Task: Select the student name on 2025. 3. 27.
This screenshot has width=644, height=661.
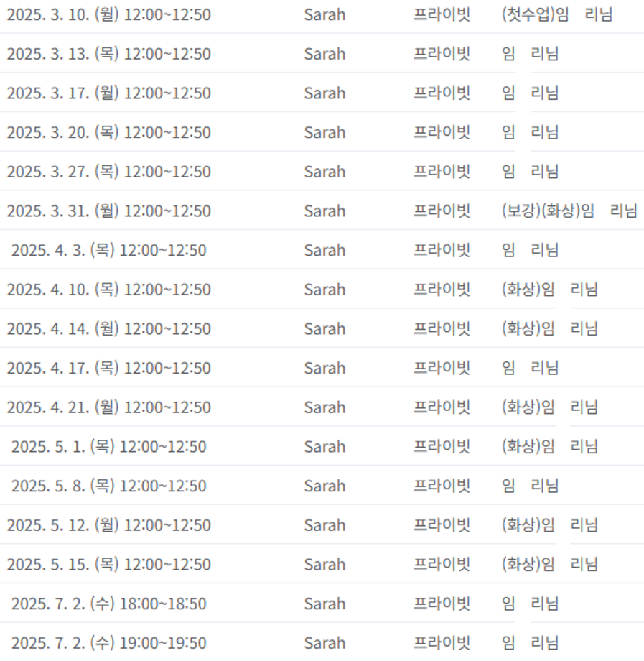Action: [530, 172]
